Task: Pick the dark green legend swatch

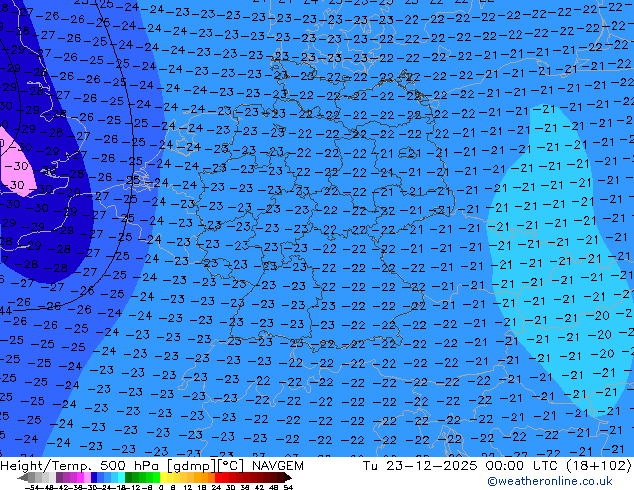Action: [129, 477]
